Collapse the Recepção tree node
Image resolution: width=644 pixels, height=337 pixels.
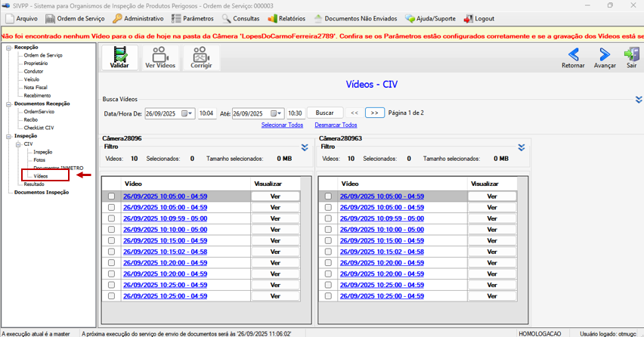[x=8, y=48]
